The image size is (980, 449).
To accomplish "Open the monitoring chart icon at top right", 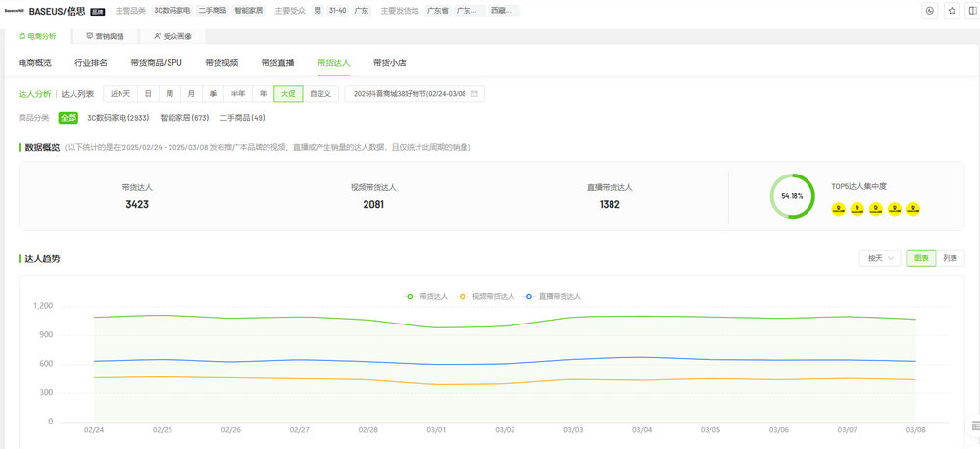I will click(930, 11).
